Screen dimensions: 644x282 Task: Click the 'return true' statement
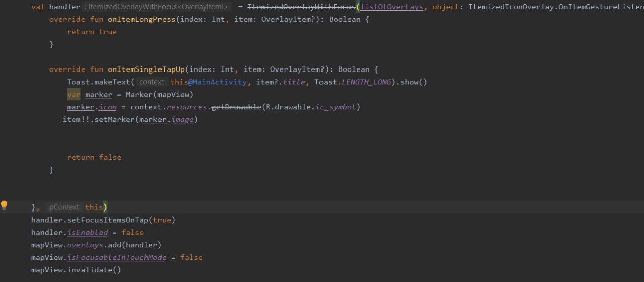(x=92, y=32)
